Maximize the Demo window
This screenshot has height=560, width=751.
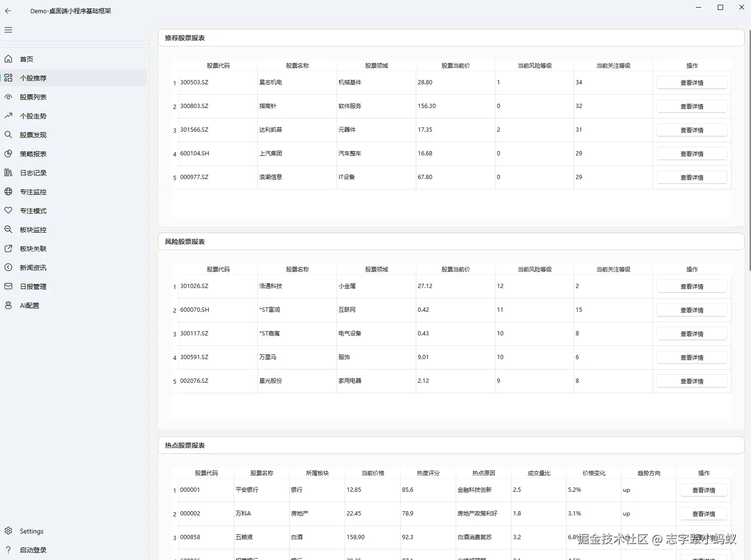tap(720, 7)
